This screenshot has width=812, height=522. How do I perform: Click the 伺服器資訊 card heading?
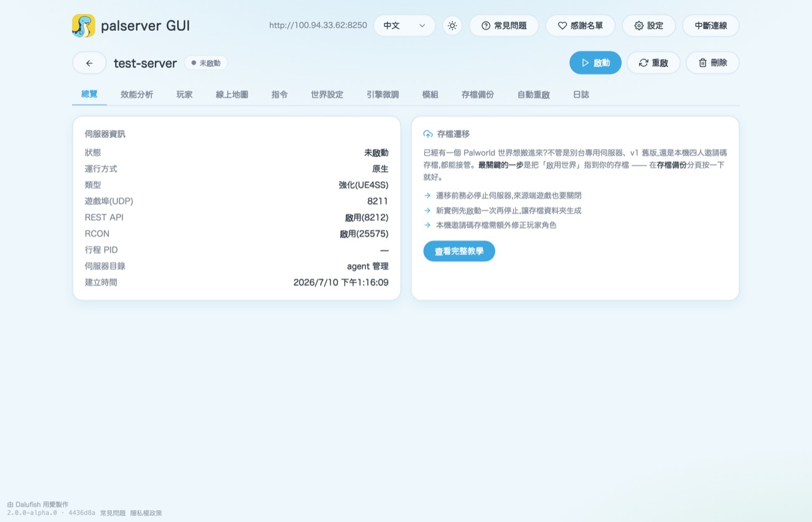point(105,134)
